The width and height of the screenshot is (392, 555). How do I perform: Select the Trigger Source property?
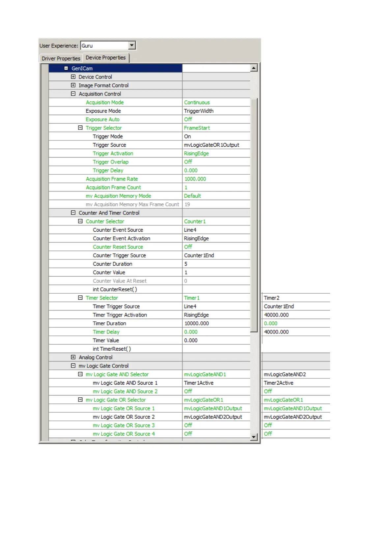tap(109, 145)
